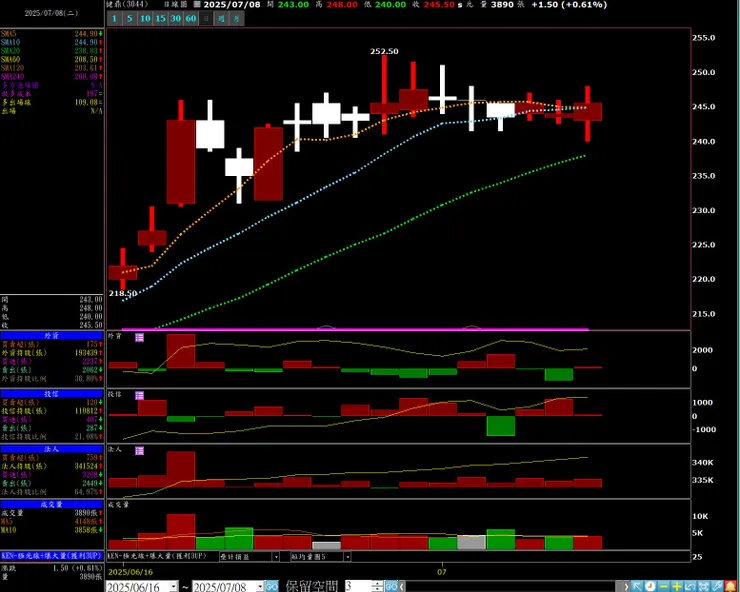The image size is (740, 592).
Task: Click the 成交量 blue section header
Action: (51, 504)
